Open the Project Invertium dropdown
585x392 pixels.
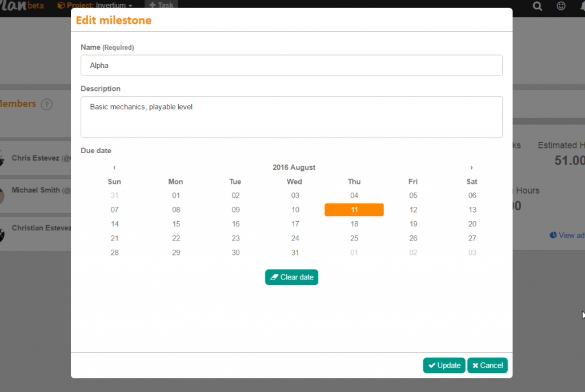95,5
